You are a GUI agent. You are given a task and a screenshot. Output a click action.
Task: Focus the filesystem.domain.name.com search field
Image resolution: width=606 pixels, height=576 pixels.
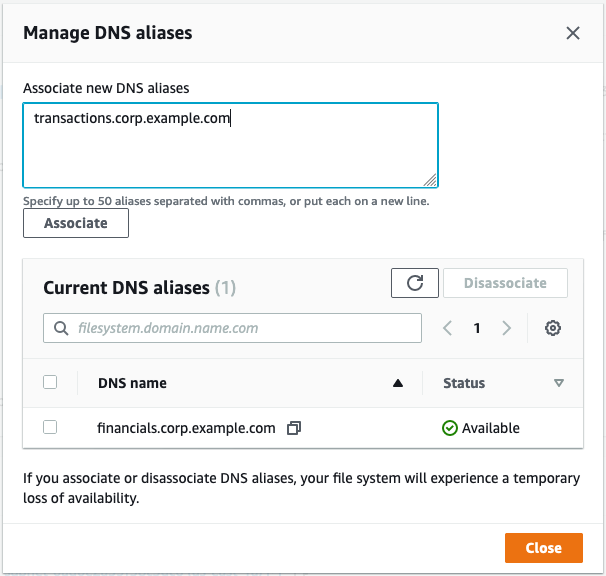click(232, 328)
